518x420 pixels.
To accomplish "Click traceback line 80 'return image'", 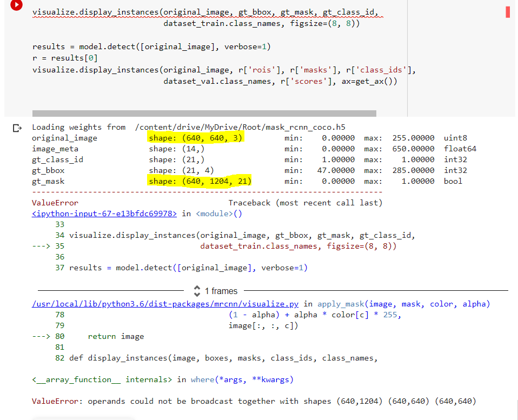I will pyautogui.click(x=88, y=336).
